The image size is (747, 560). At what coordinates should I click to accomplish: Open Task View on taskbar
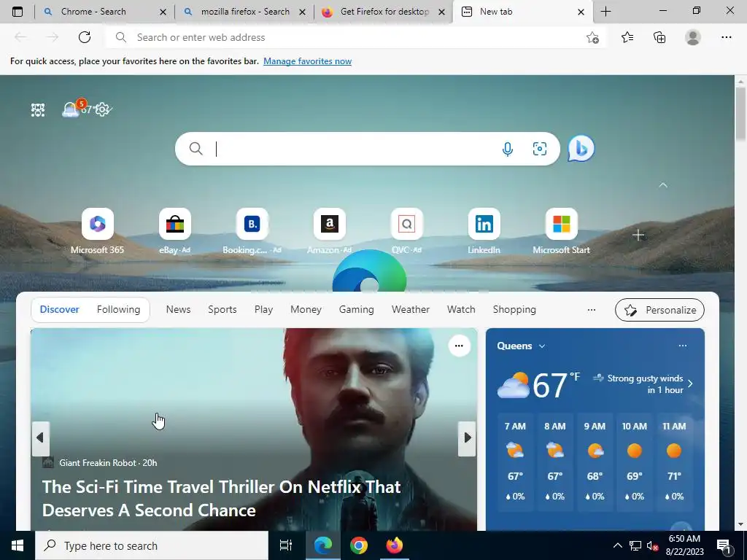(285, 545)
